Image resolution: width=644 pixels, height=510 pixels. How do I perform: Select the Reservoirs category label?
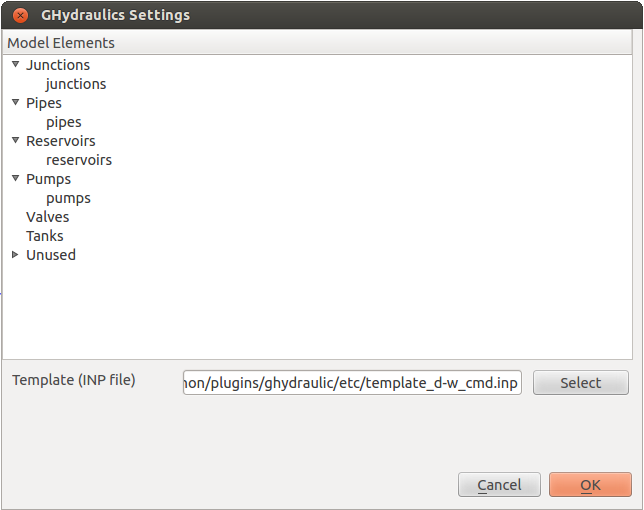tap(61, 141)
